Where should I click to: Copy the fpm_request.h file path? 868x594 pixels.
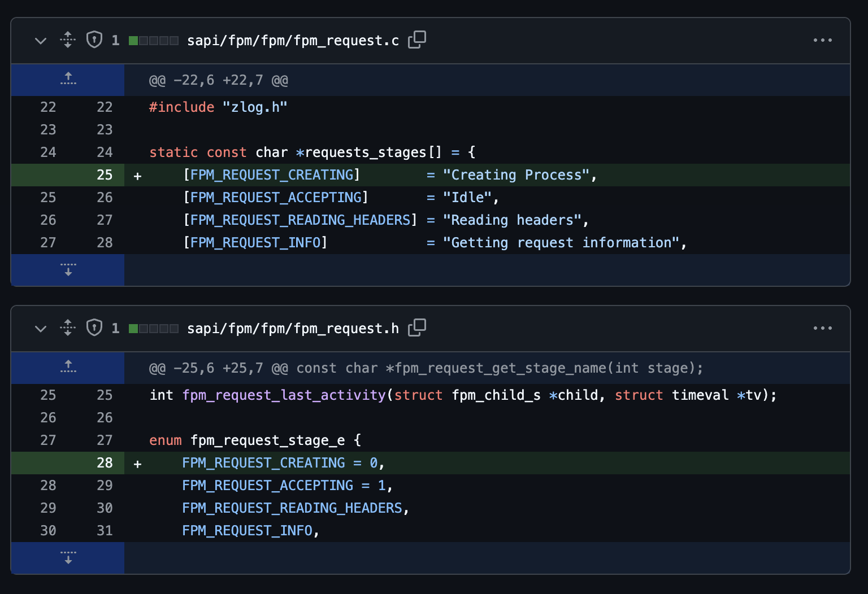pos(417,328)
